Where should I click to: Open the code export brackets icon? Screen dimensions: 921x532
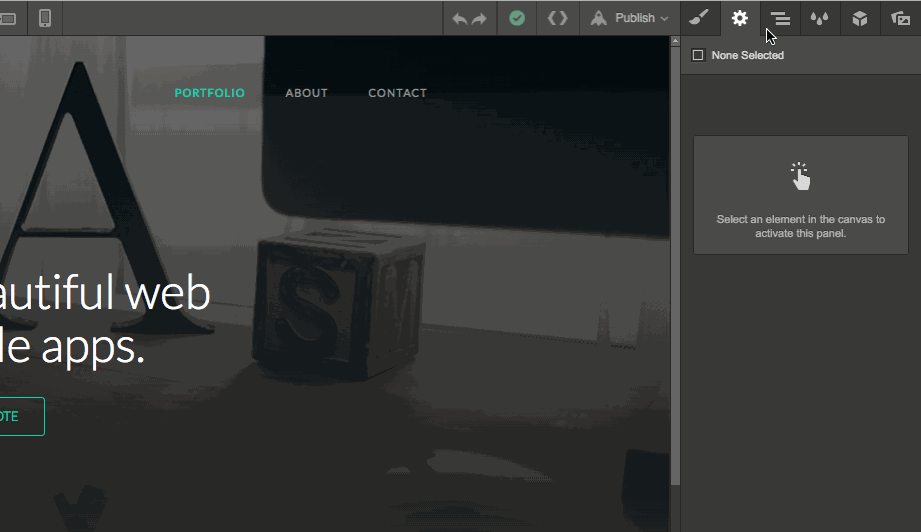coord(557,18)
